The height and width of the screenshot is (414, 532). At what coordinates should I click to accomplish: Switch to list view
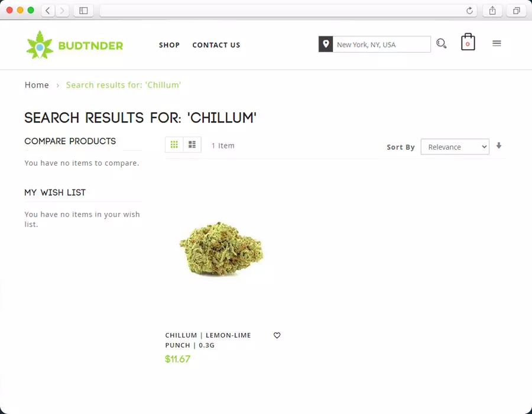pos(192,144)
